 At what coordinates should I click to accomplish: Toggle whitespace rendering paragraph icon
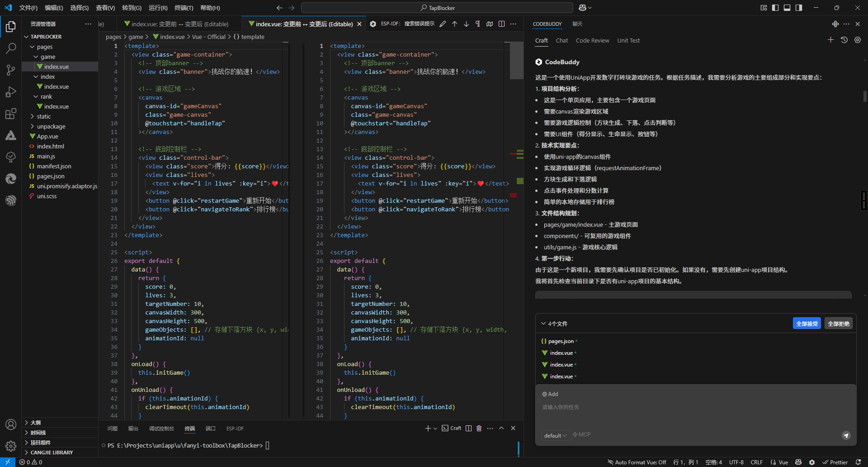478,24
